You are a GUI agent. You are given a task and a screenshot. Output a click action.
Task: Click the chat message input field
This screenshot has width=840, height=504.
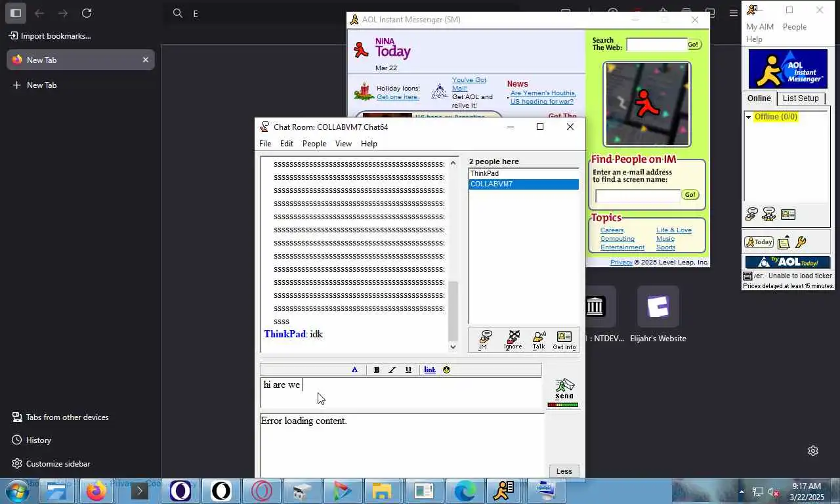pyautogui.click(x=401, y=392)
